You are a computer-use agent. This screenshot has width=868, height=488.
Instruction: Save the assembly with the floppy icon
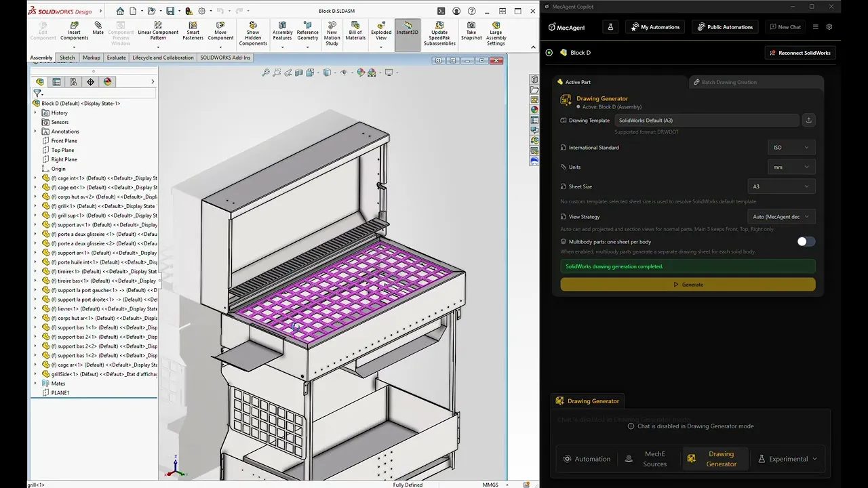point(170,11)
